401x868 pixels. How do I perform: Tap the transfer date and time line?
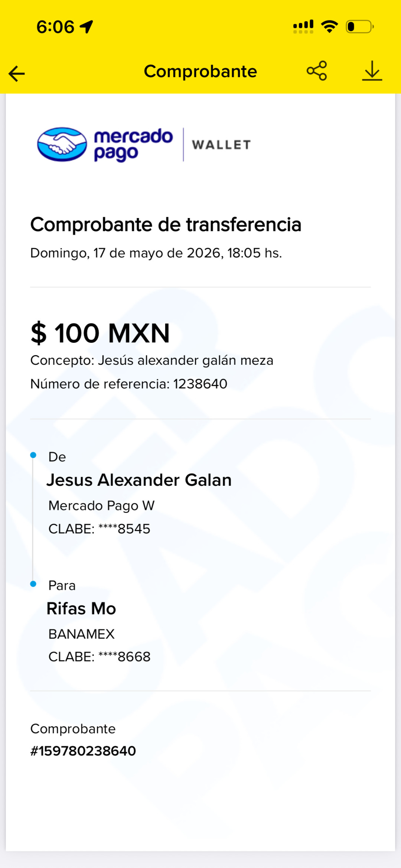click(156, 253)
